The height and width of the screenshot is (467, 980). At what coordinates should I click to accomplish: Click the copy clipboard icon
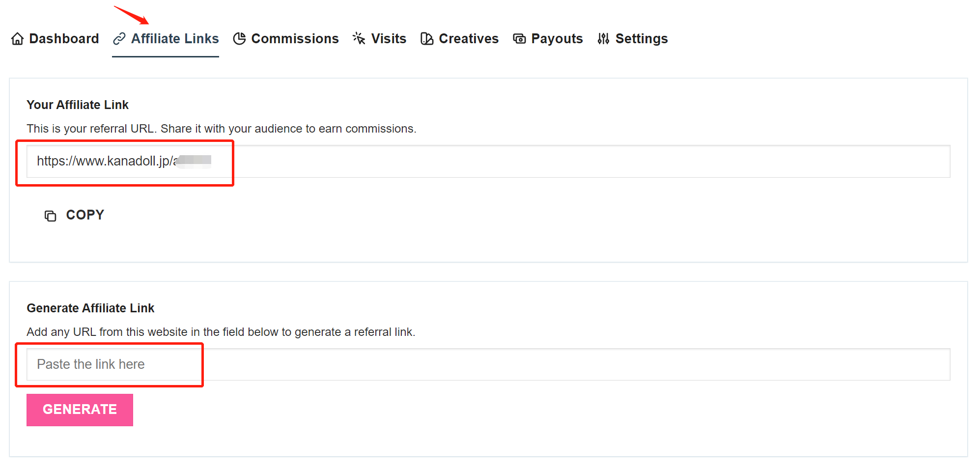click(x=50, y=216)
